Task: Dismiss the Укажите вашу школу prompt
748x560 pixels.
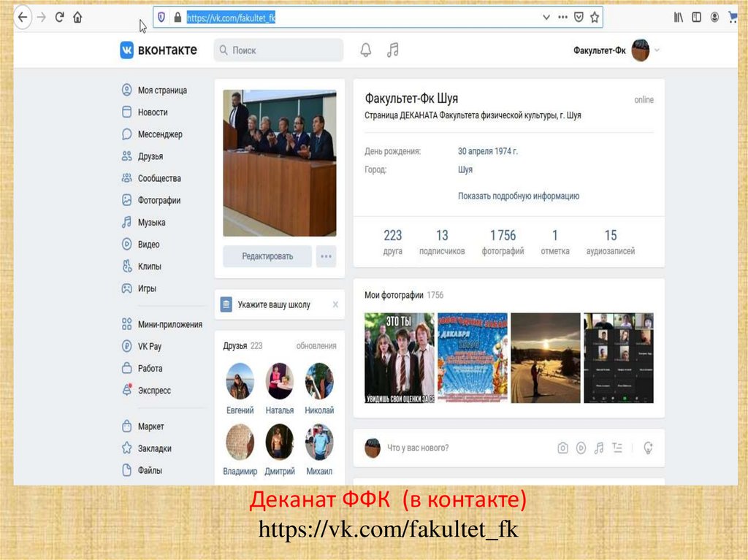Action: pos(335,304)
